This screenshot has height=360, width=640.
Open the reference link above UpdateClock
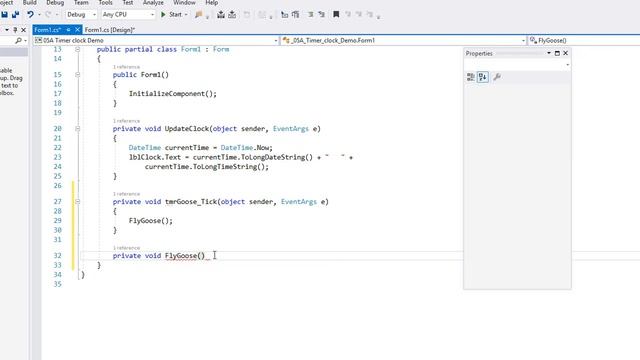(x=126, y=121)
